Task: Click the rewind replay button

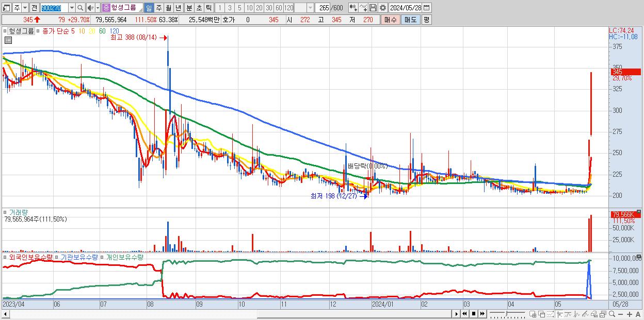Action: coord(464,314)
